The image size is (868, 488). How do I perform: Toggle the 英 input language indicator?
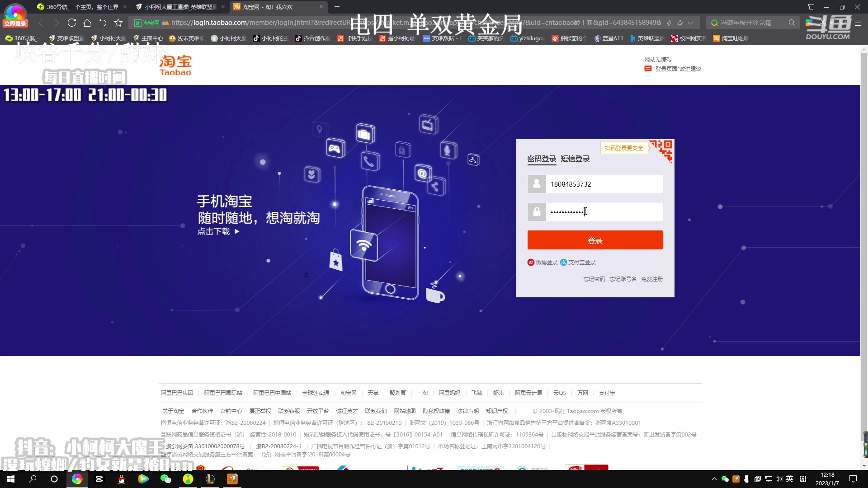coord(789,479)
